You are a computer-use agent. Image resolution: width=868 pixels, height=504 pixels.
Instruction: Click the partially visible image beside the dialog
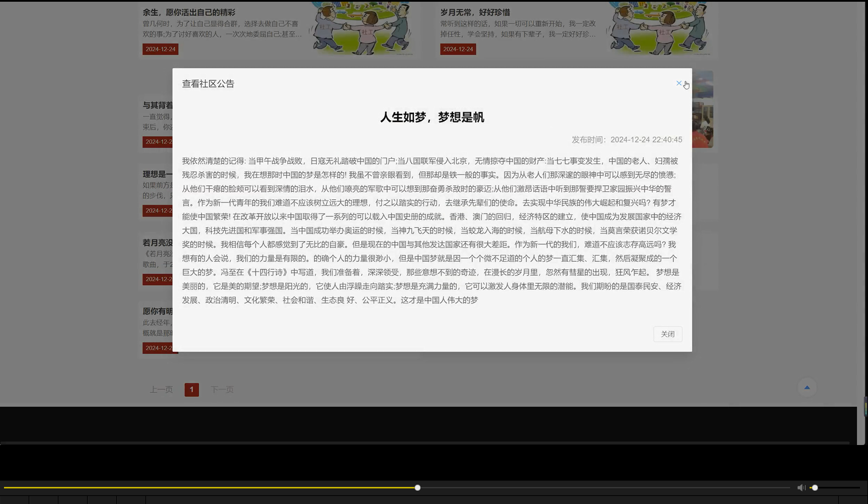coord(703,109)
